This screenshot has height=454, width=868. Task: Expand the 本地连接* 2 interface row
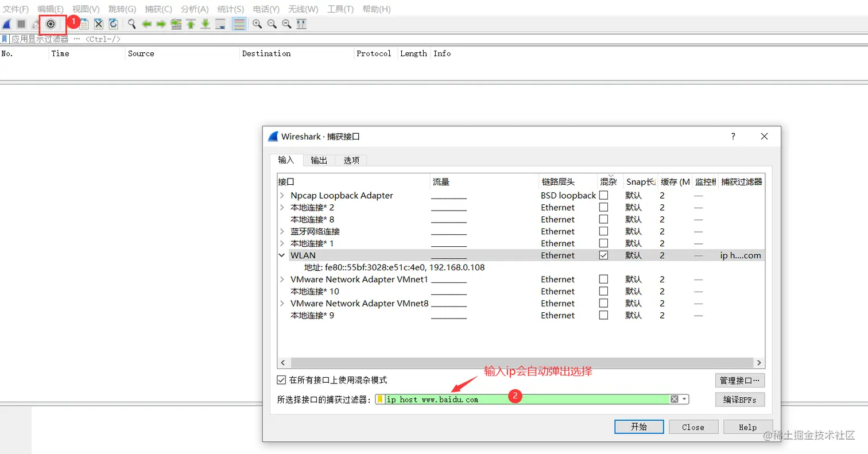282,207
